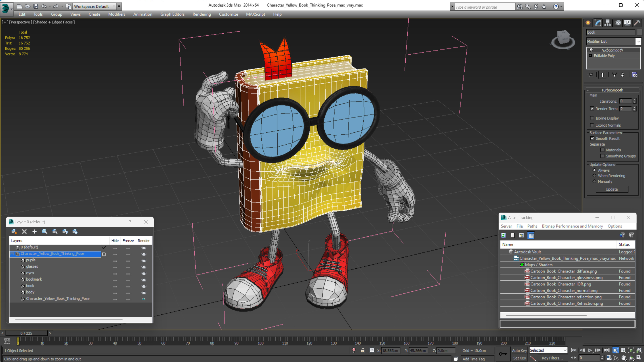Click Add Selected Objects plus icon in Layer dialog
The width and height of the screenshot is (644, 362).
tap(34, 231)
